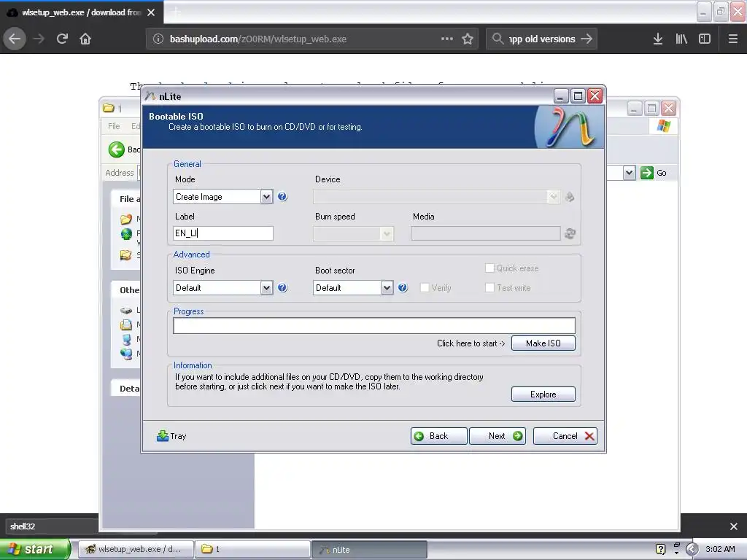Toggle the Verify checkbox
This screenshot has height=560, width=747.
(x=425, y=287)
